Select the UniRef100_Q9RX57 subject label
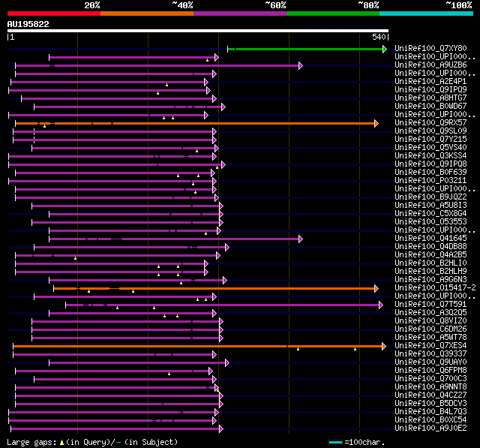 tap(430, 122)
